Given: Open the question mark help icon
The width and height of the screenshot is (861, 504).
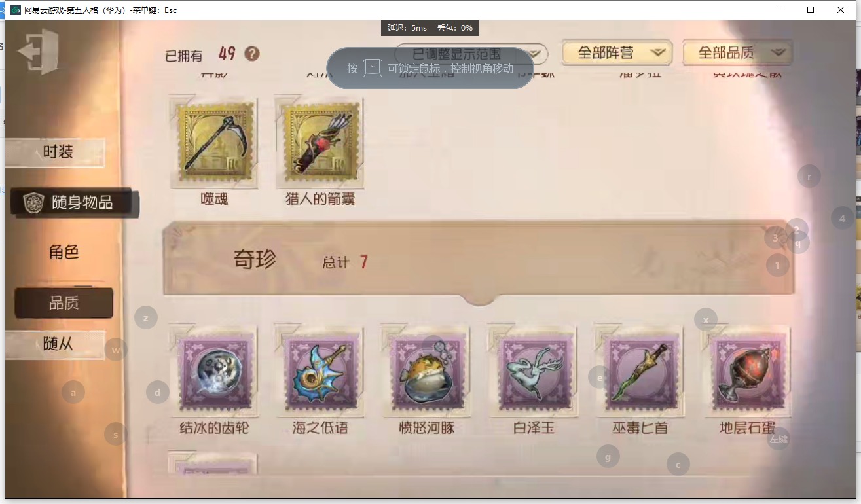Looking at the screenshot, I should click(x=252, y=54).
